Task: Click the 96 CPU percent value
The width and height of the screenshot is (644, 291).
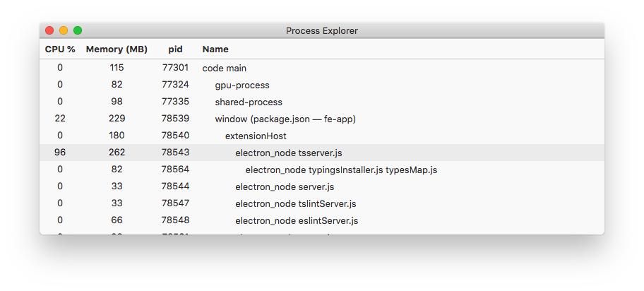Action: point(60,153)
